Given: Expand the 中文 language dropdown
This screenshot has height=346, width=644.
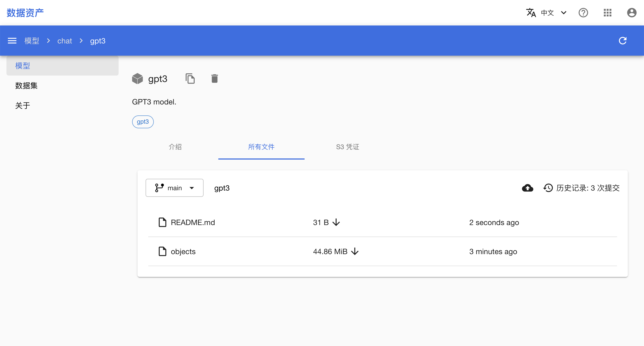Looking at the screenshot, I should pyautogui.click(x=554, y=13).
